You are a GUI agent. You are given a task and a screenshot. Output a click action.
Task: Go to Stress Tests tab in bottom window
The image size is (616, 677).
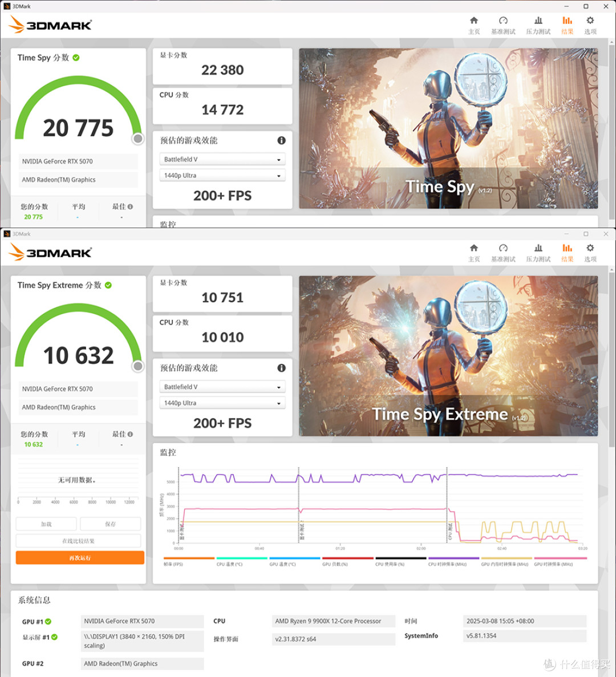[538, 253]
